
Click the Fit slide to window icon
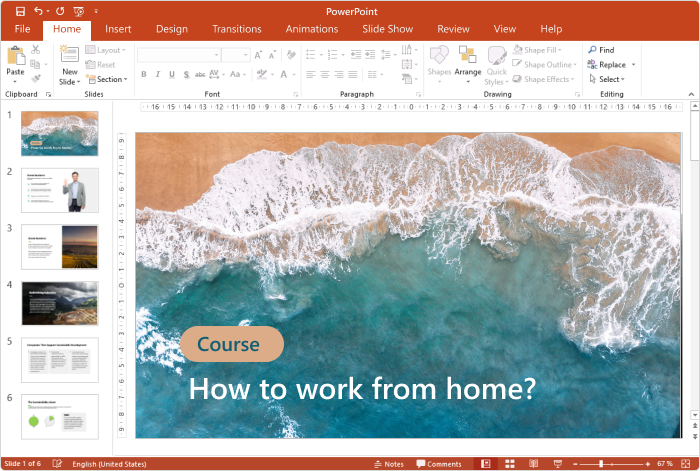click(686, 463)
